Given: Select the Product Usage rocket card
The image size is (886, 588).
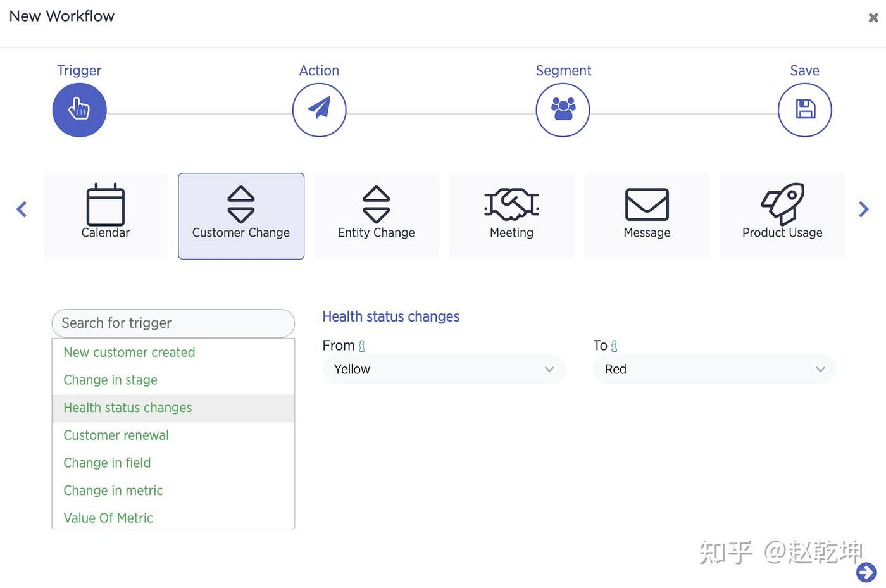Looking at the screenshot, I should [782, 216].
